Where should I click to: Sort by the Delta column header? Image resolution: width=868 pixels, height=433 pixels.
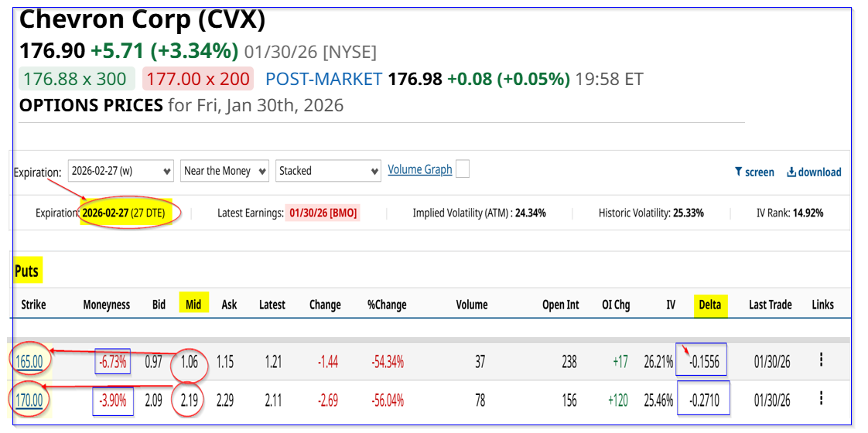(x=708, y=305)
